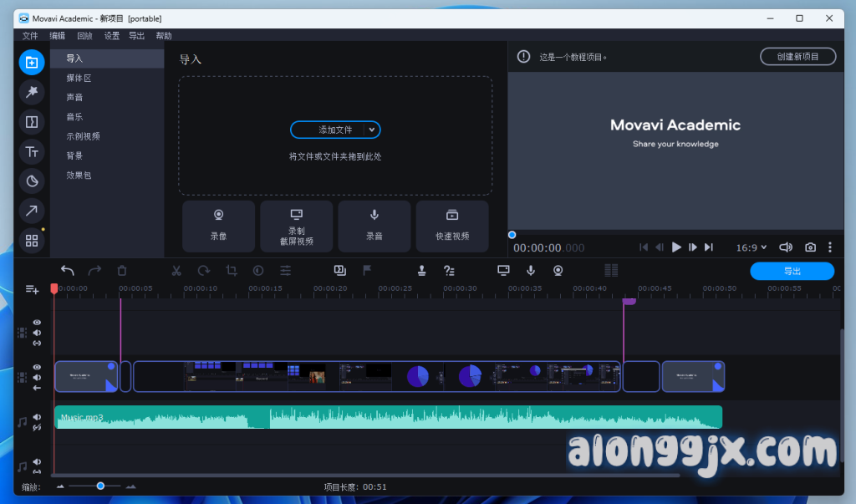Mute the Music.mp3 audio track
856x504 pixels.
(x=37, y=417)
